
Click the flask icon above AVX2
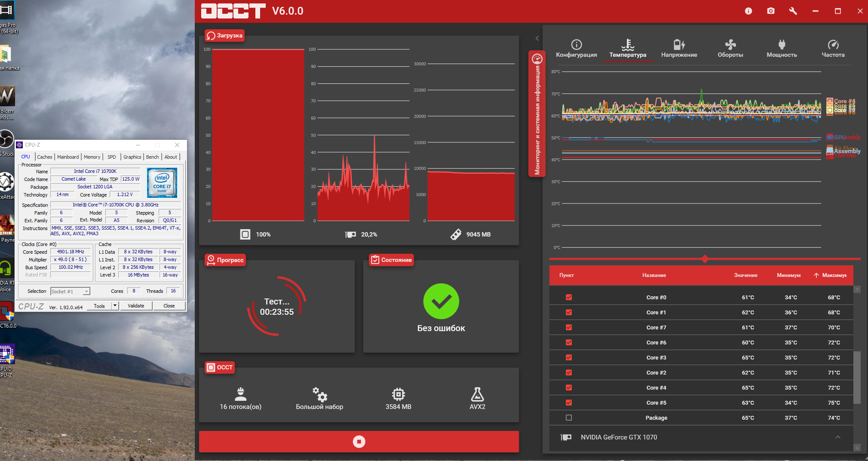coord(477,394)
